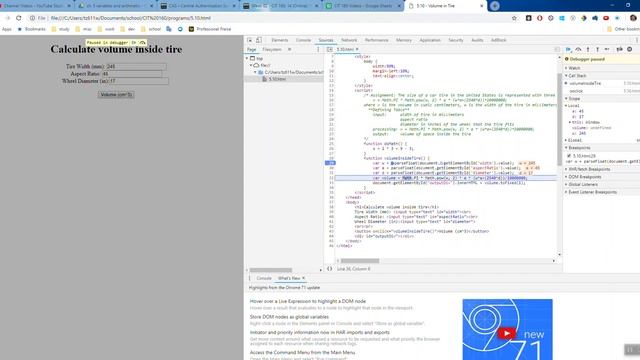Screen dimensions: 640x360
Task: Collapse the Local scope variables
Action: coord(573,106)
